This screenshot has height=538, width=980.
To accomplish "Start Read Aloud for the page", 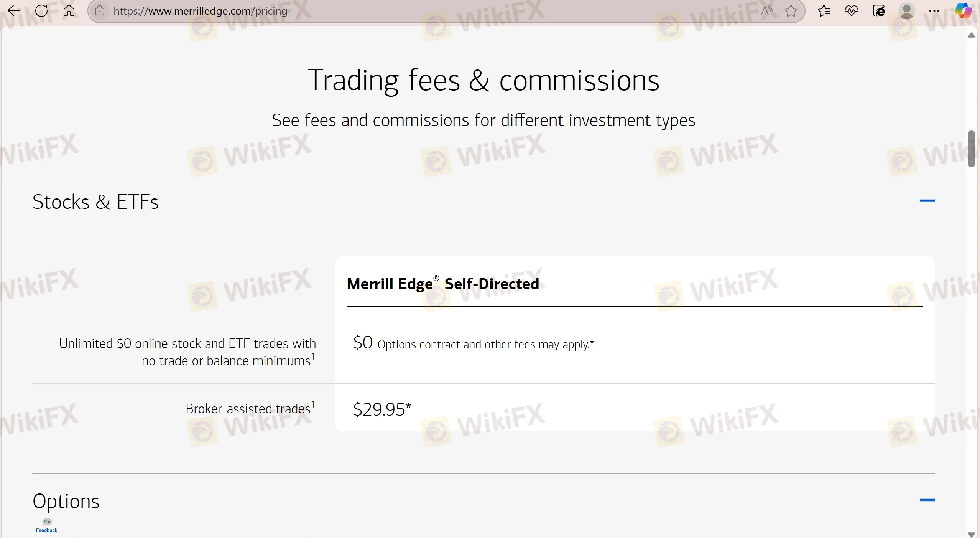I will point(766,11).
